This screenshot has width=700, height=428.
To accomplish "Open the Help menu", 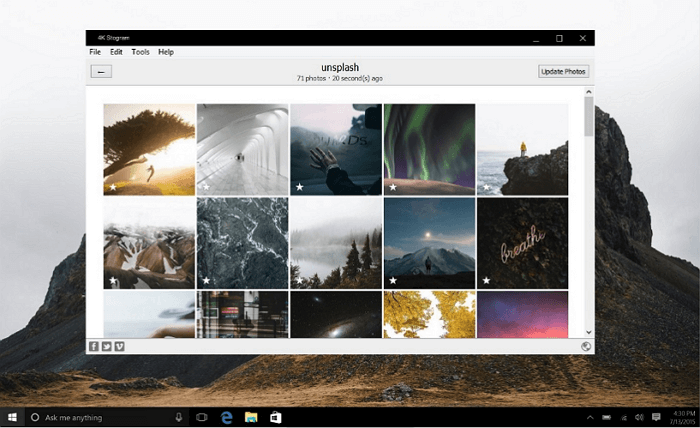I will [x=166, y=52].
